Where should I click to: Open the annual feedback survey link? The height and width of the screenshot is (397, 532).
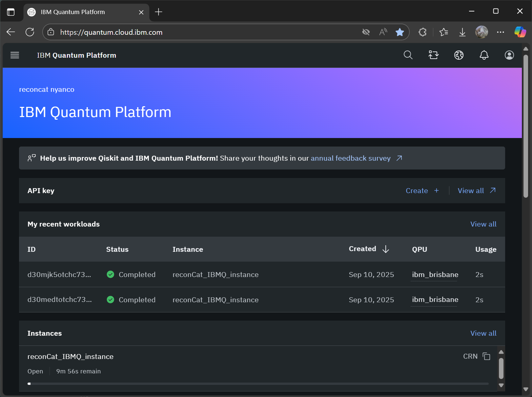click(351, 158)
